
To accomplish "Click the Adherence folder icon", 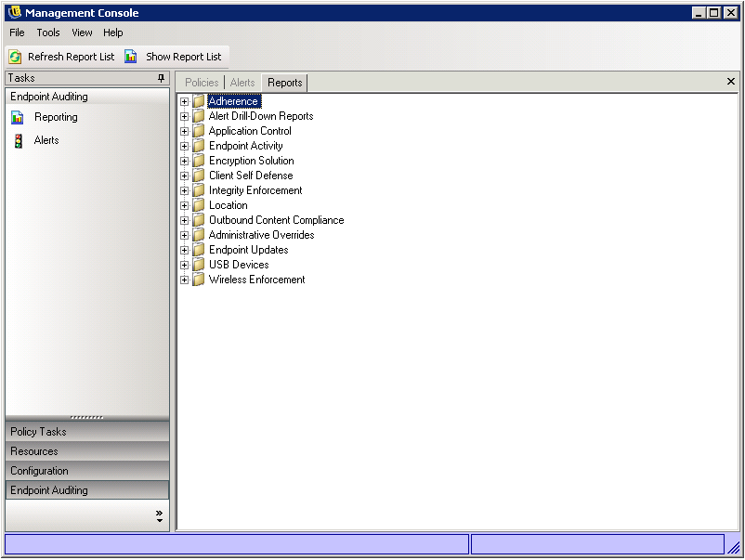I will (x=199, y=101).
